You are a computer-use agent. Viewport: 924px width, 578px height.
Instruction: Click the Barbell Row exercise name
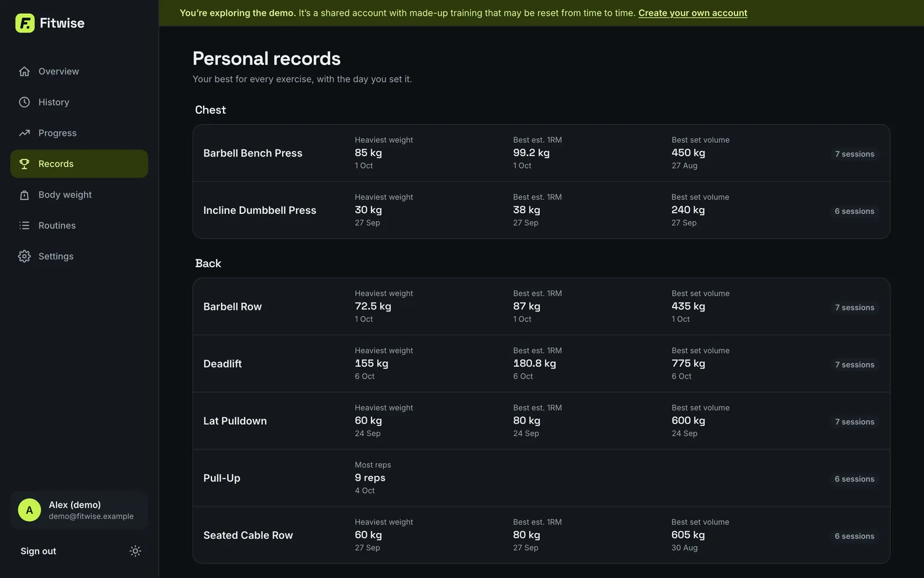coord(233,307)
